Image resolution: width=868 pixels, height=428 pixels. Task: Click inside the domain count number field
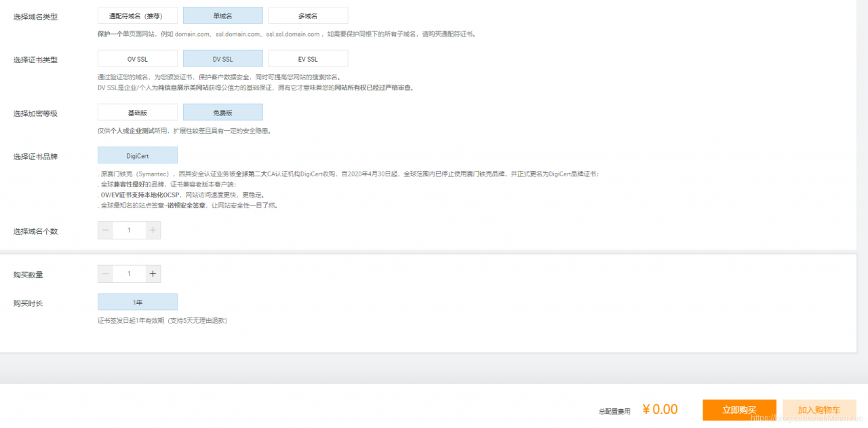coord(129,230)
